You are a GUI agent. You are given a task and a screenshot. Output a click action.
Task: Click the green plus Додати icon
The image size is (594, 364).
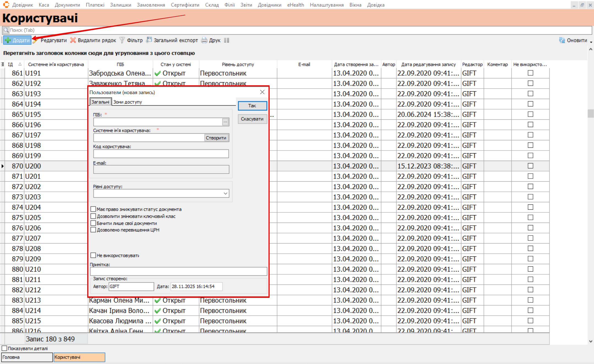coord(8,40)
